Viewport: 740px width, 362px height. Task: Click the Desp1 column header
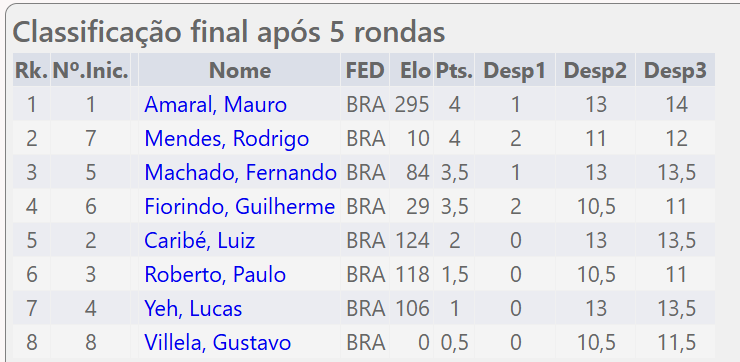point(515,70)
